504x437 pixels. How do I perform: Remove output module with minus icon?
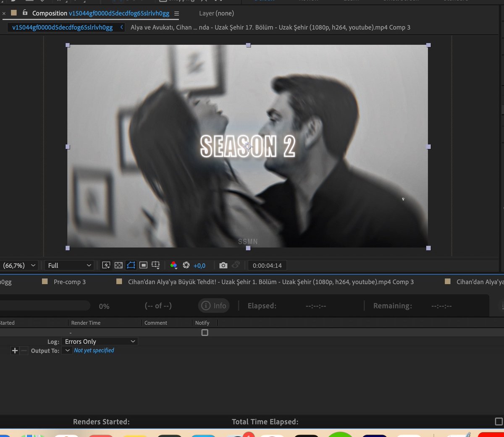[24, 351]
